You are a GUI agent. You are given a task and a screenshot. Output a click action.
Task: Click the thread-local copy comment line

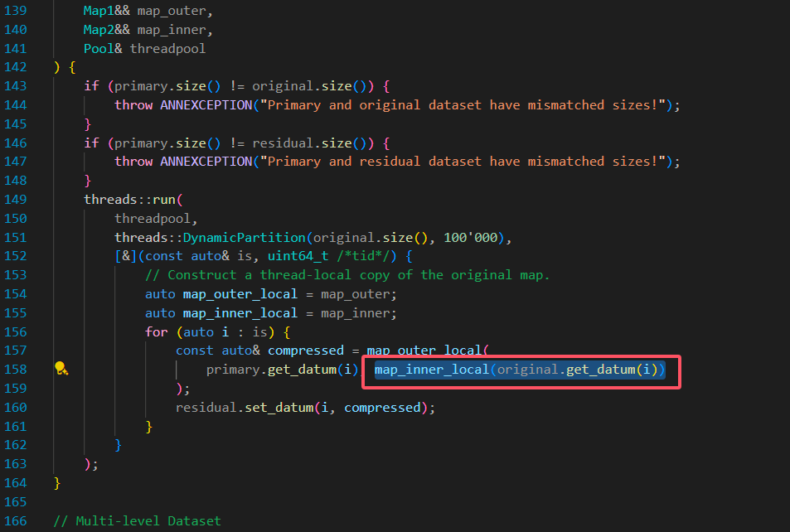(347, 275)
